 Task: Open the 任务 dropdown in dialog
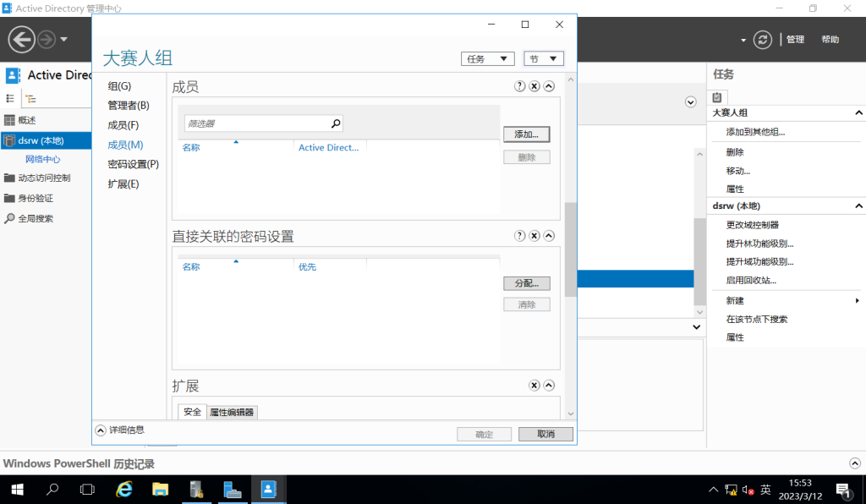click(x=487, y=58)
